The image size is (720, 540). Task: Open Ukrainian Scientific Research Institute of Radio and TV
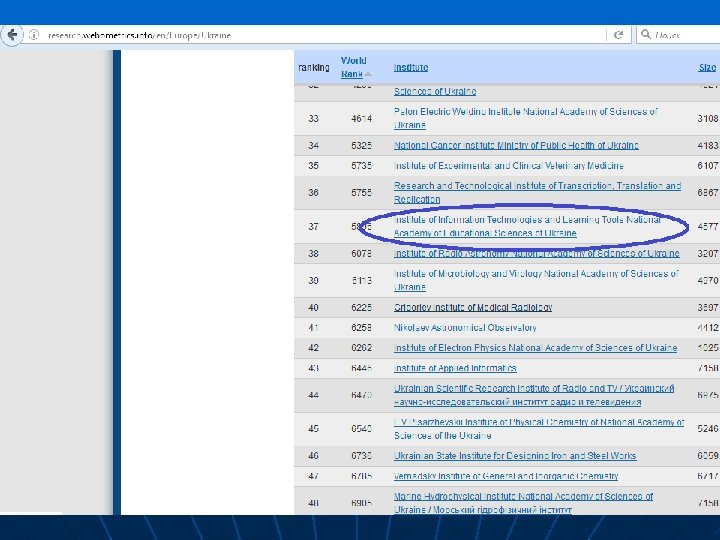tap(534, 395)
